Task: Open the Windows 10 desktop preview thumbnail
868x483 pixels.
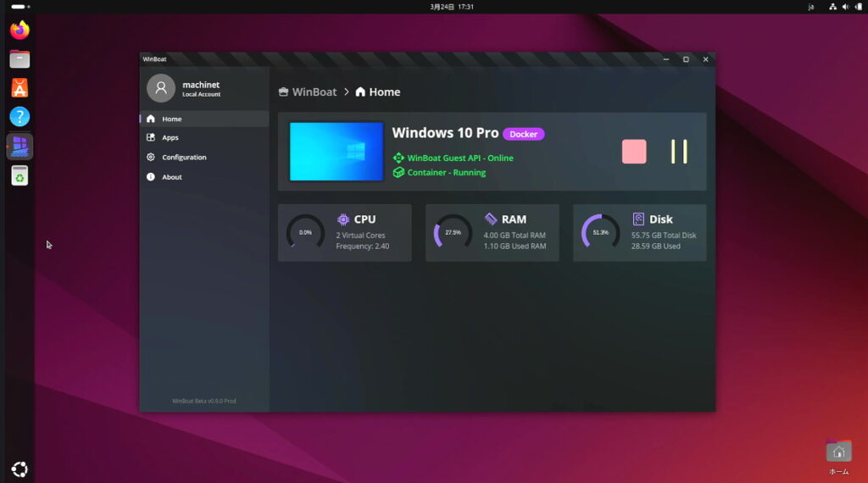Action: click(337, 152)
